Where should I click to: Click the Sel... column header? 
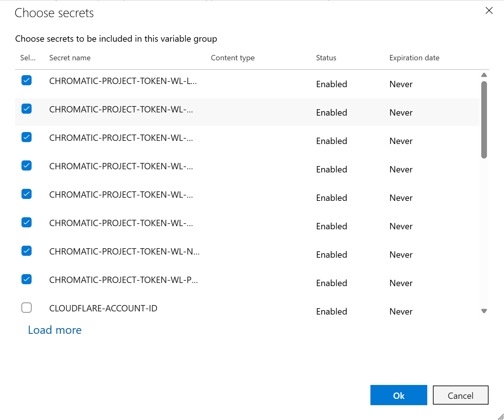pos(28,58)
